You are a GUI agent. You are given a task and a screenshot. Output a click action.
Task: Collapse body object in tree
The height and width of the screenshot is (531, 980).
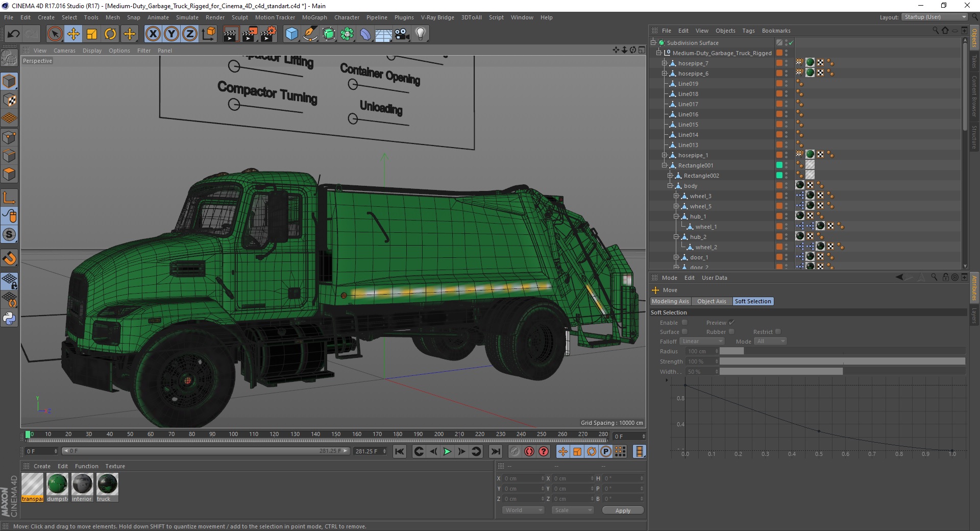[x=670, y=186]
